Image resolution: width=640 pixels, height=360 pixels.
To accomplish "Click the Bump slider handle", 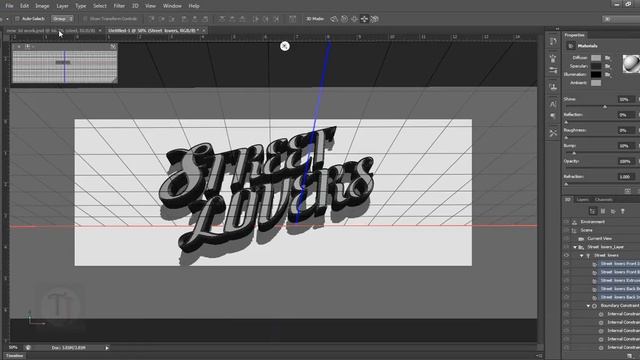I will point(574,153).
